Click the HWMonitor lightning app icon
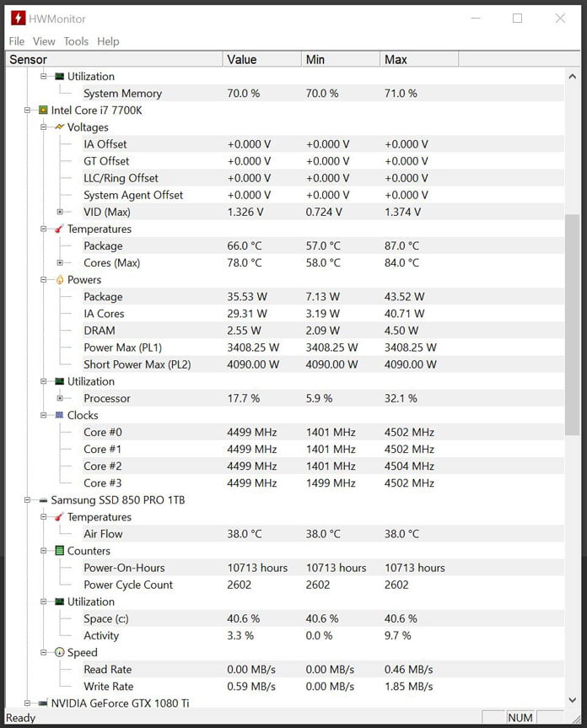 tap(18, 18)
